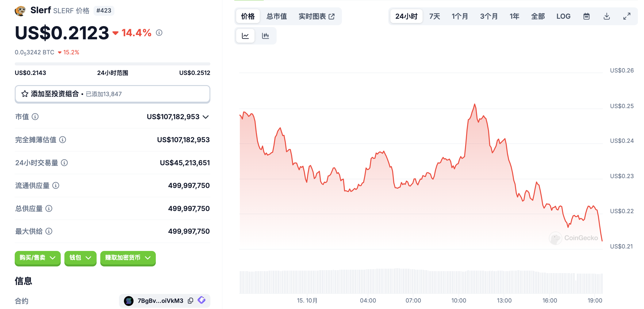Click the 7BgBv...oiVkM3 contract text
Viewport: 644px width, 309px height.
coord(160,301)
